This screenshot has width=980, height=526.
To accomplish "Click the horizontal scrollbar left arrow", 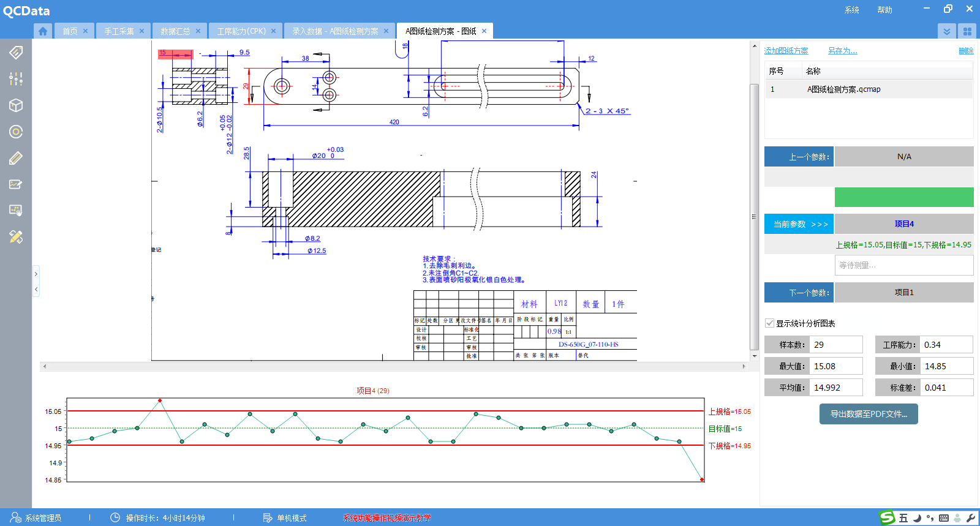I will click(45, 366).
